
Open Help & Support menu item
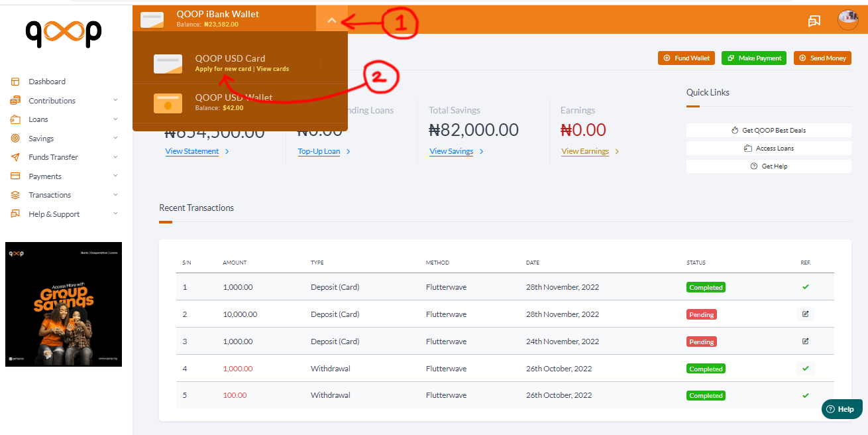click(54, 214)
